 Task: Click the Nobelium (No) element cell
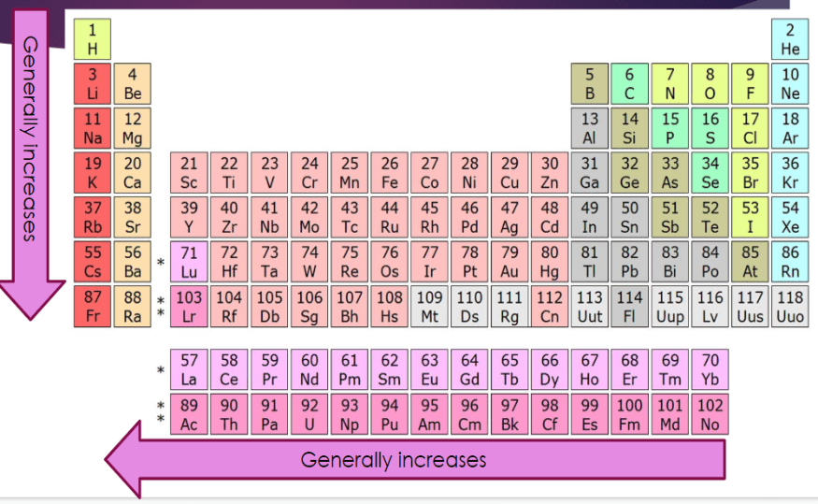[710, 415]
